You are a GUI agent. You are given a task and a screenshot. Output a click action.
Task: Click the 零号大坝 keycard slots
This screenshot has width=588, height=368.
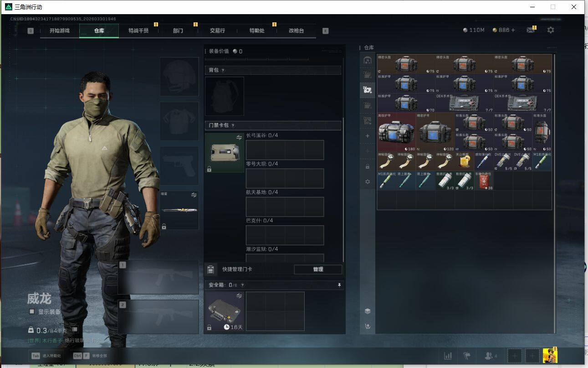click(285, 178)
